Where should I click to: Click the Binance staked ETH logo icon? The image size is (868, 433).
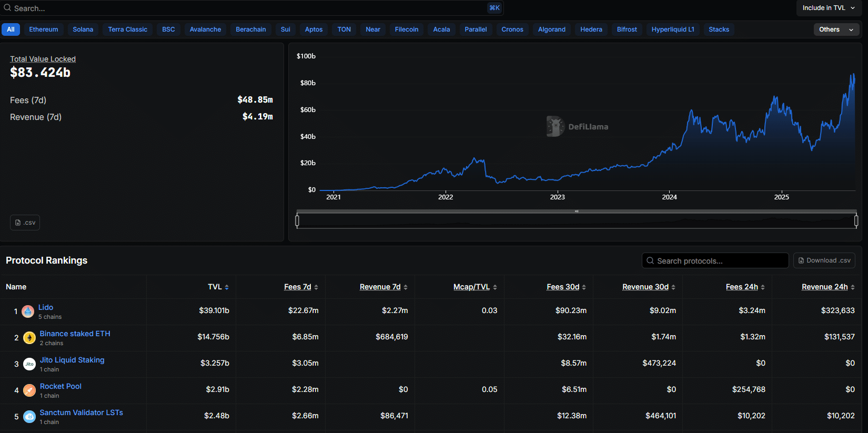[x=29, y=338]
